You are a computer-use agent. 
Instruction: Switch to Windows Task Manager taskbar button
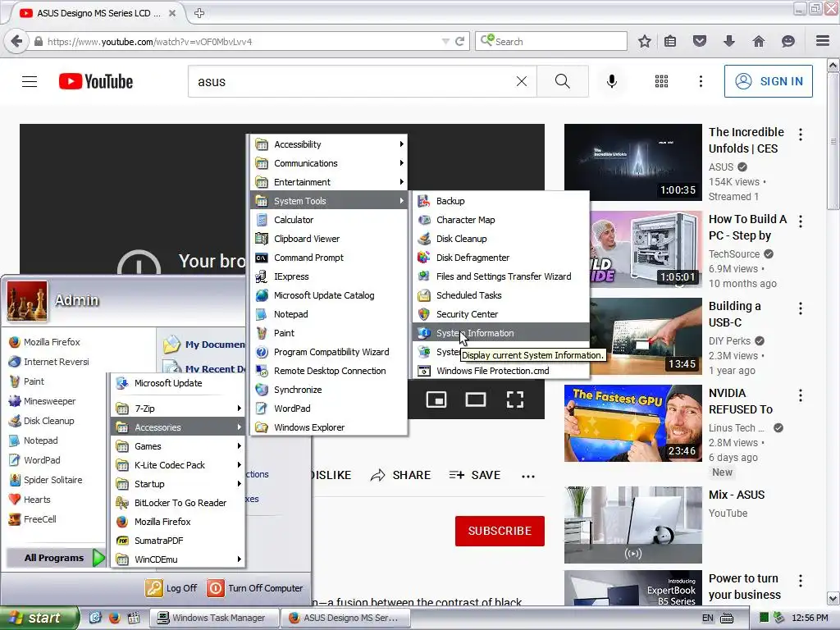coord(214,618)
